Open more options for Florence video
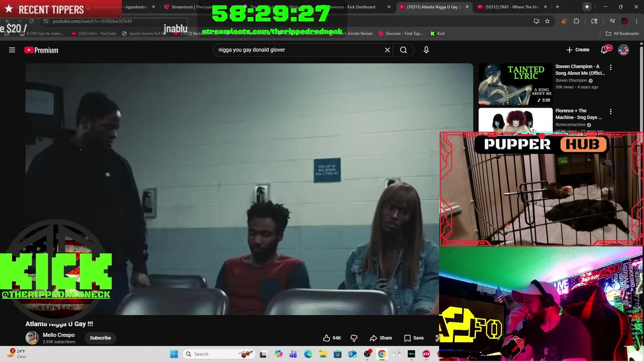 pos(611,112)
